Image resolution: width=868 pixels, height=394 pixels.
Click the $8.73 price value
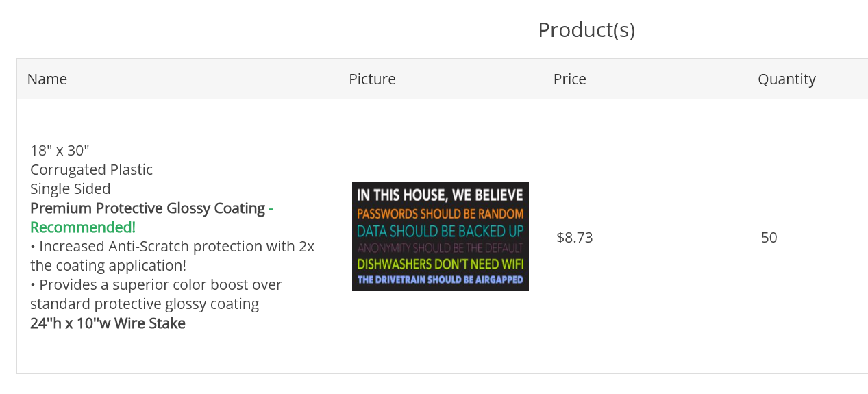coord(574,238)
